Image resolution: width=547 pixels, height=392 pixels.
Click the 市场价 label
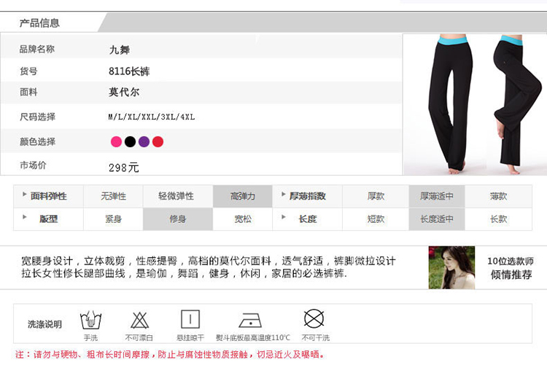point(33,165)
